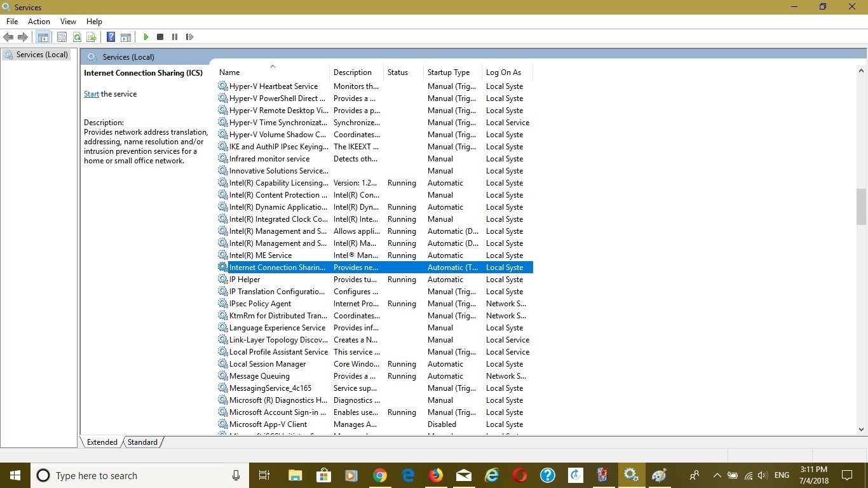Open File Explorer from taskbar
This screenshot has width=868, height=488.
[x=295, y=475]
